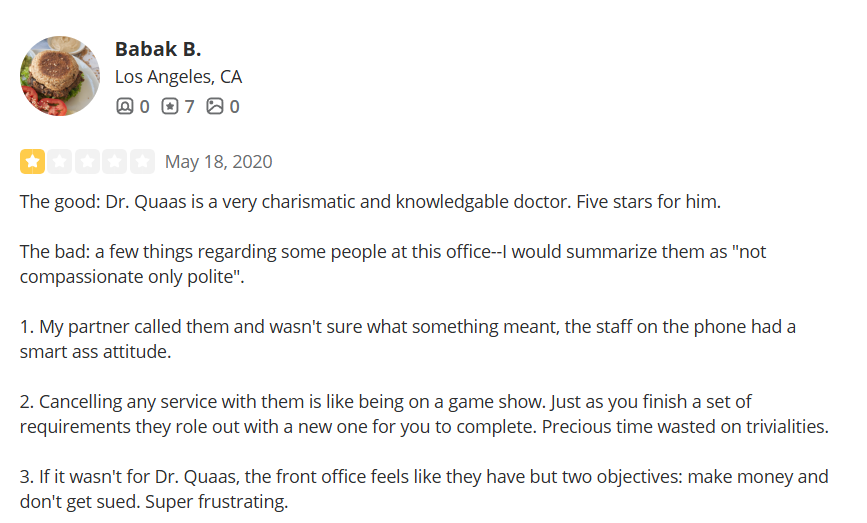This screenshot has width=867, height=523.
Task: Click the second empty rating star
Action: (60, 161)
